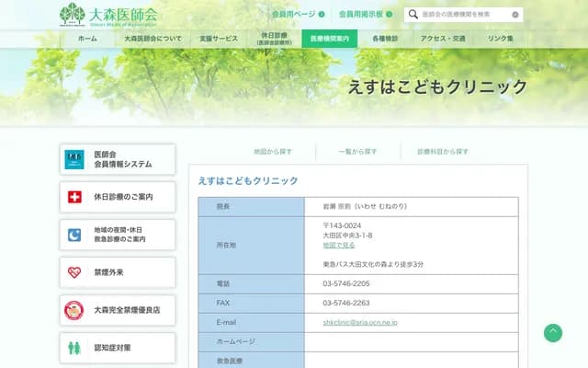Open 大森医師会について menu item
The height and width of the screenshot is (368, 588).
pyautogui.click(x=153, y=39)
